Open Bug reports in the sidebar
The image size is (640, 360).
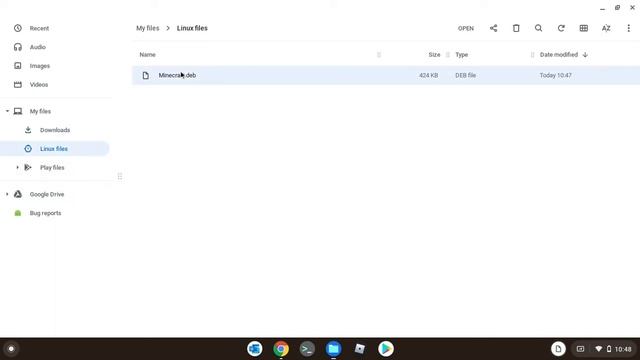point(45,213)
